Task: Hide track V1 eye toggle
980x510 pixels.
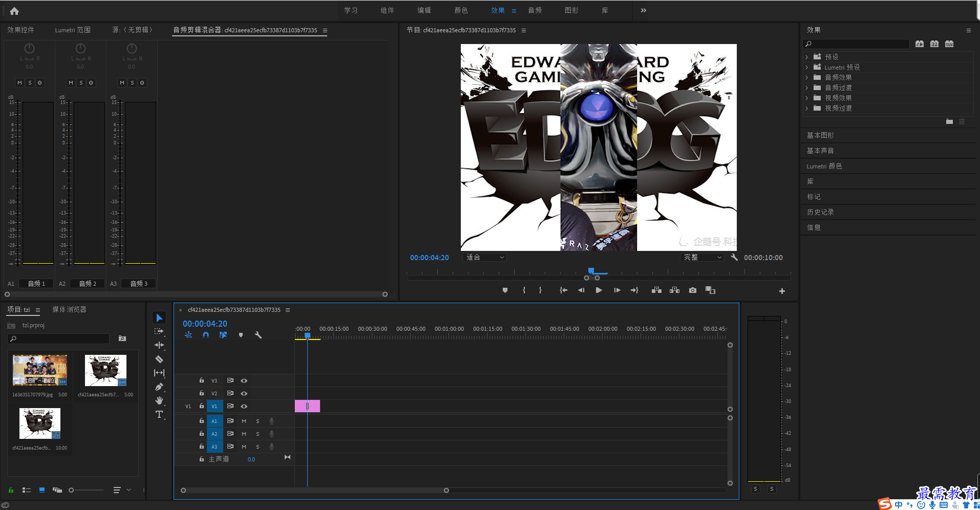Action: pos(244,406)
